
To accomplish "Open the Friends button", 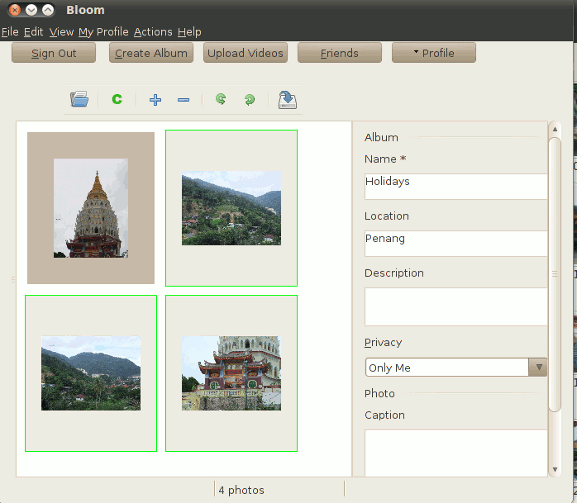I will coord(340,53).
